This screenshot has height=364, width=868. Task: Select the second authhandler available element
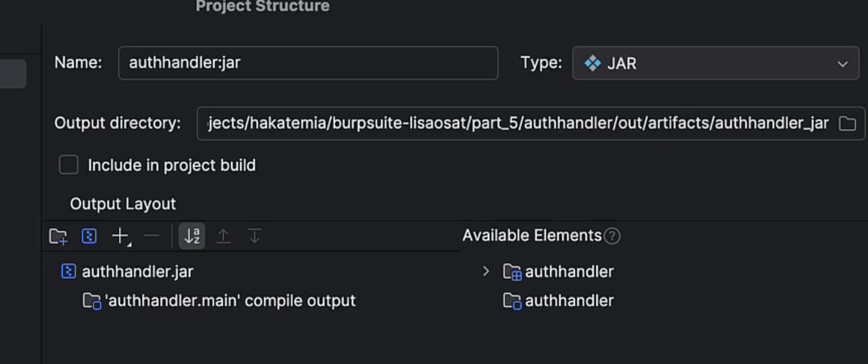point(569,301)
